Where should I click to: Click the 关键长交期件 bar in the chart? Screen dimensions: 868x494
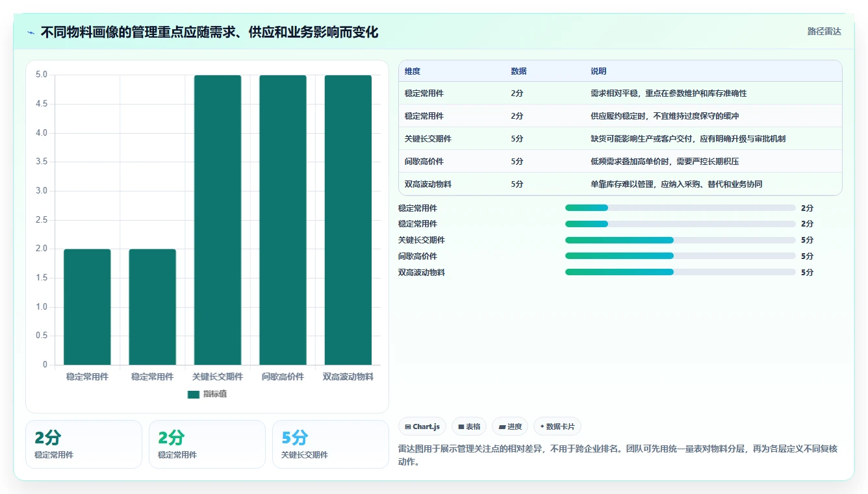218,220
